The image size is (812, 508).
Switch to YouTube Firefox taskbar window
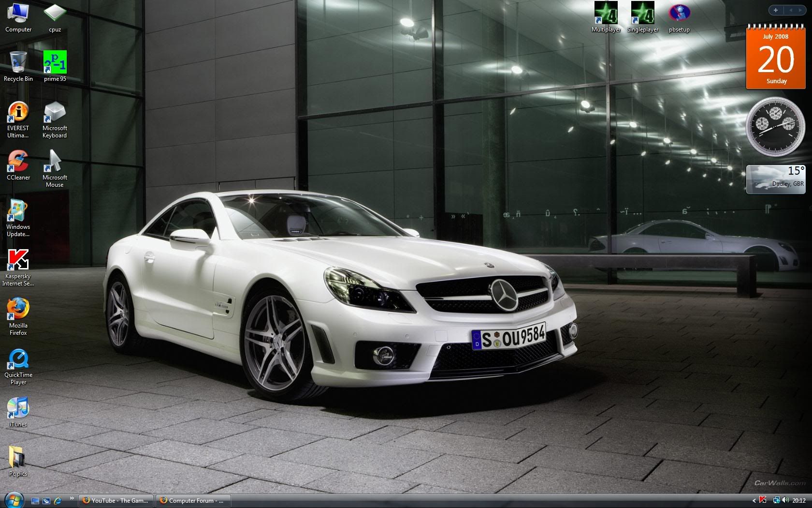pos(116,501)
